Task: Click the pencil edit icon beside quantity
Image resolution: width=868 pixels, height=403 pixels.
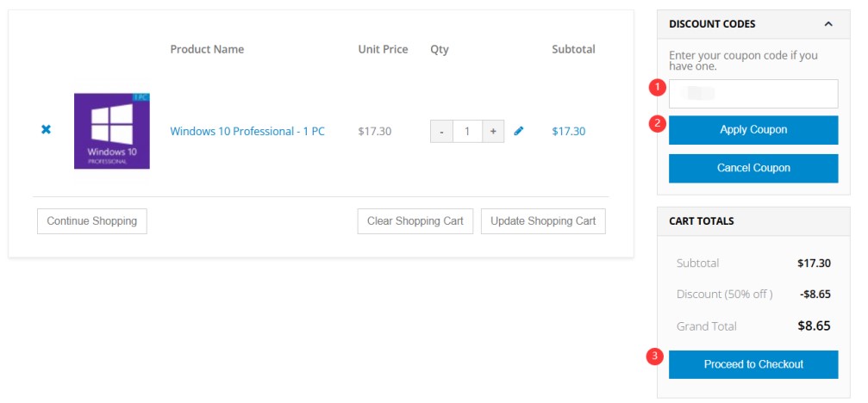Action: coord(518,132)
